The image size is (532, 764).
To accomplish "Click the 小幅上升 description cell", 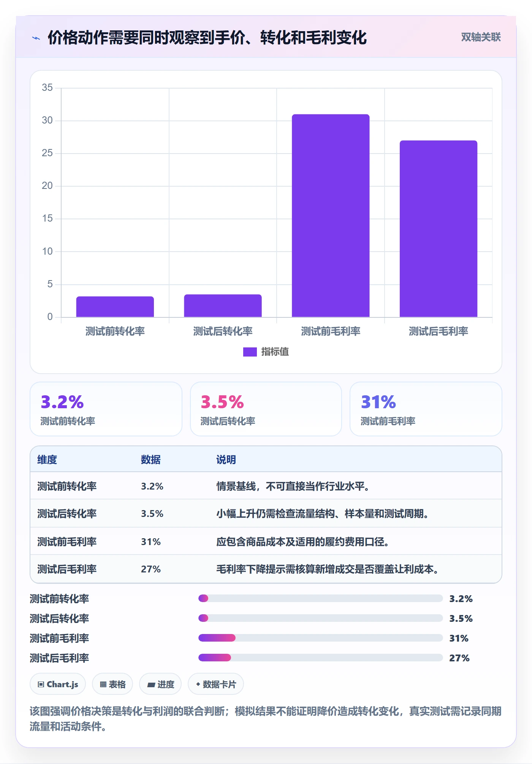I will click(323, 514).
